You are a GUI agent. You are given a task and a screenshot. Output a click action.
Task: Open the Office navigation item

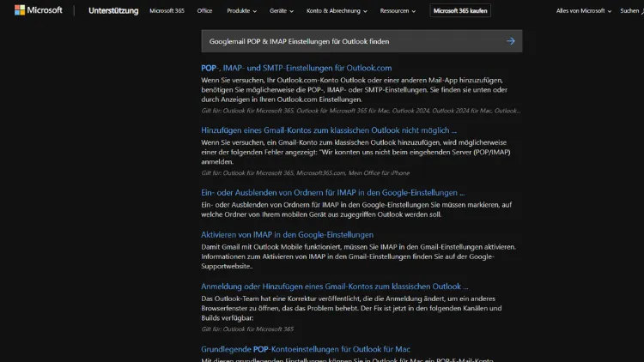click(x=204, y=10)
